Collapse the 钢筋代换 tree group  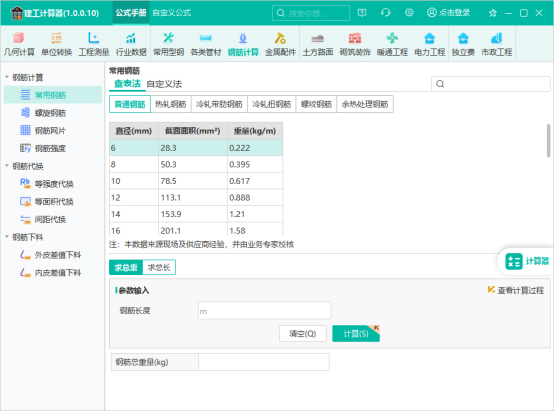click(x=7, y=166)
